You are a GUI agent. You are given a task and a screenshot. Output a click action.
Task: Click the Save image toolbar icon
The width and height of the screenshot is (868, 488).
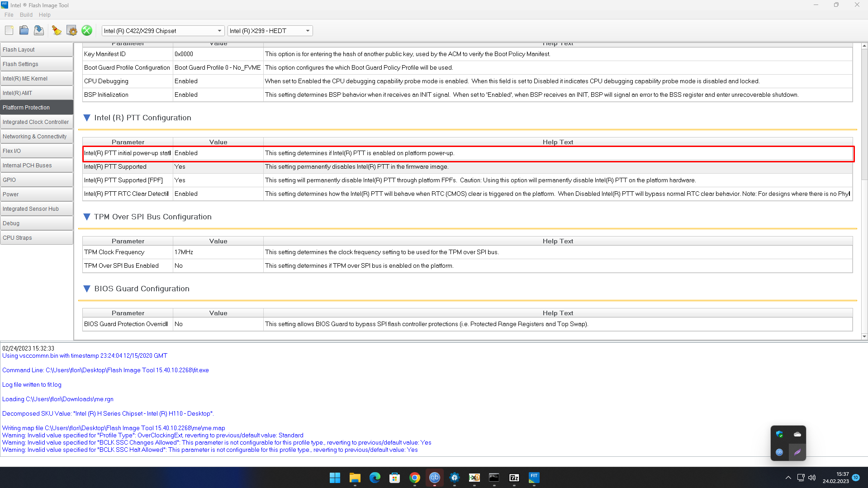click(x=39, y=31)
